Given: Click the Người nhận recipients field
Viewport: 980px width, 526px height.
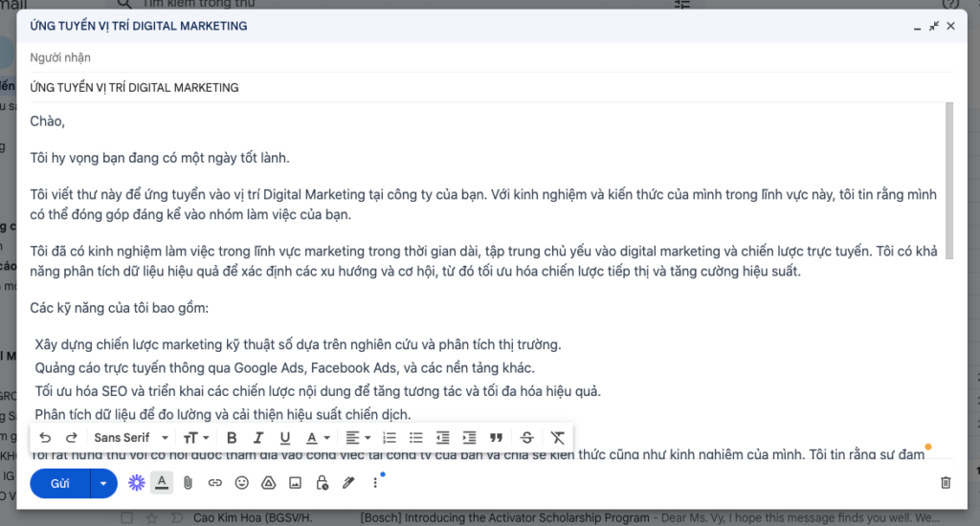Looking at the screenshot, I should click(x=491, y=57).
